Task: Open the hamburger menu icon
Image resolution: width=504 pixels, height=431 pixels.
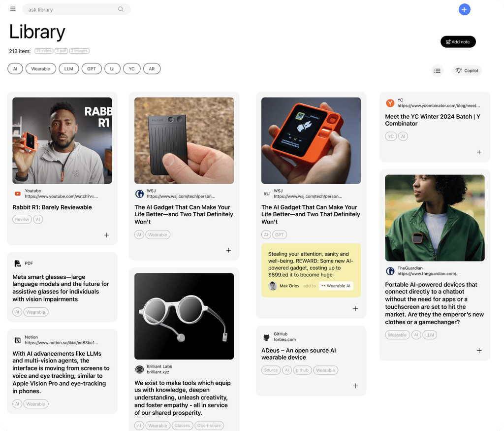Action: (13, 9)
